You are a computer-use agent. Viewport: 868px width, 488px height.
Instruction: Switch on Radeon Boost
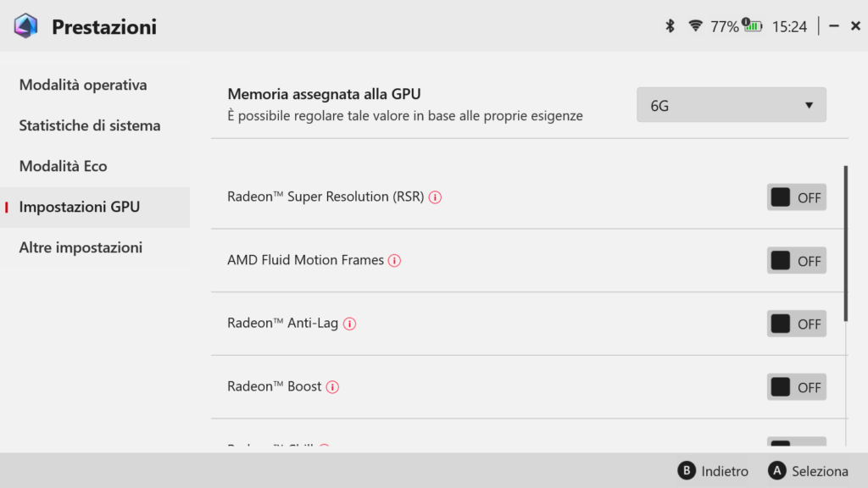coord(796,387)
